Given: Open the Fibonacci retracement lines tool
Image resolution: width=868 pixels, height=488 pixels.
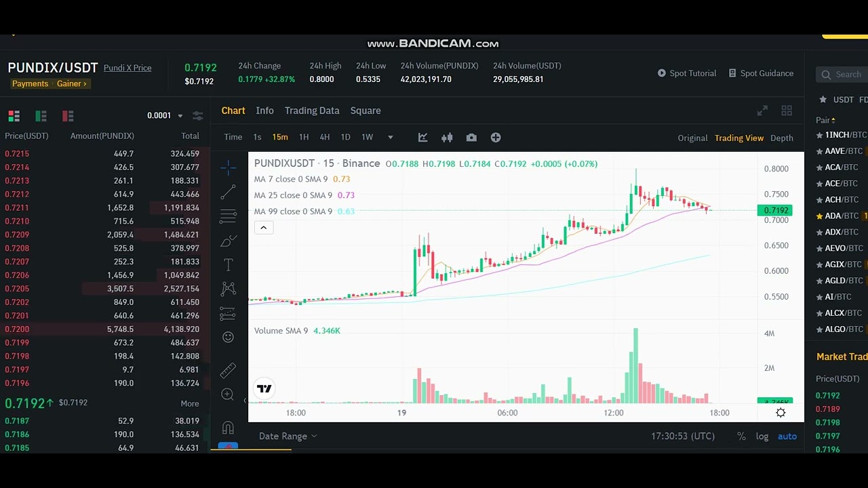Looking at the screenshot, I should coord(228,216).
